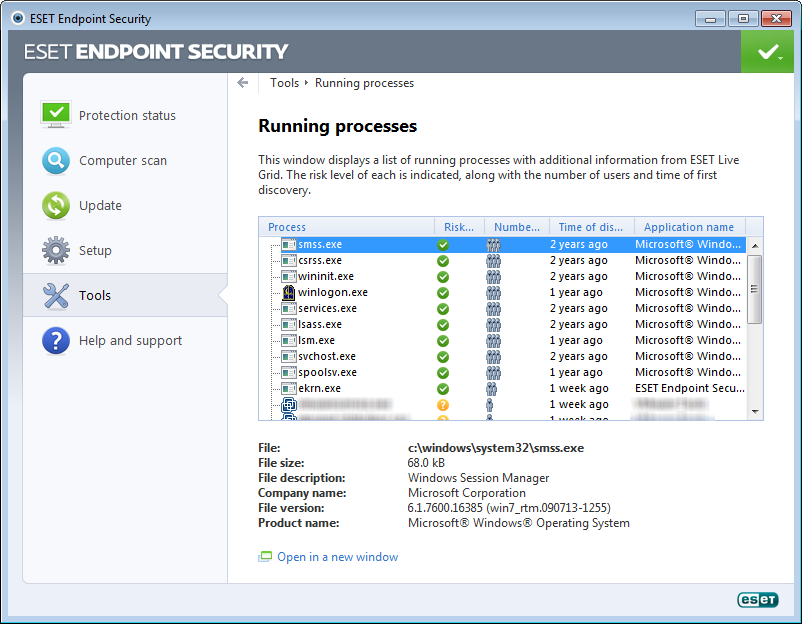This screenshot has height=624, width=802.
Task: Click the Setup gear icon
Action: [55, 250]
